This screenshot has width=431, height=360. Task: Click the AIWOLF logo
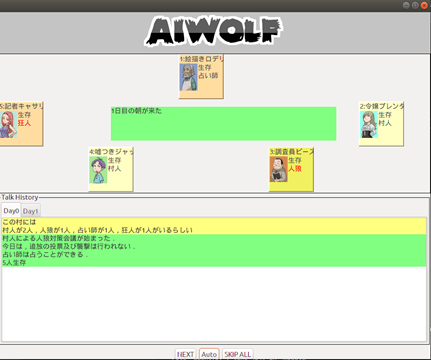tap(214, 31)
